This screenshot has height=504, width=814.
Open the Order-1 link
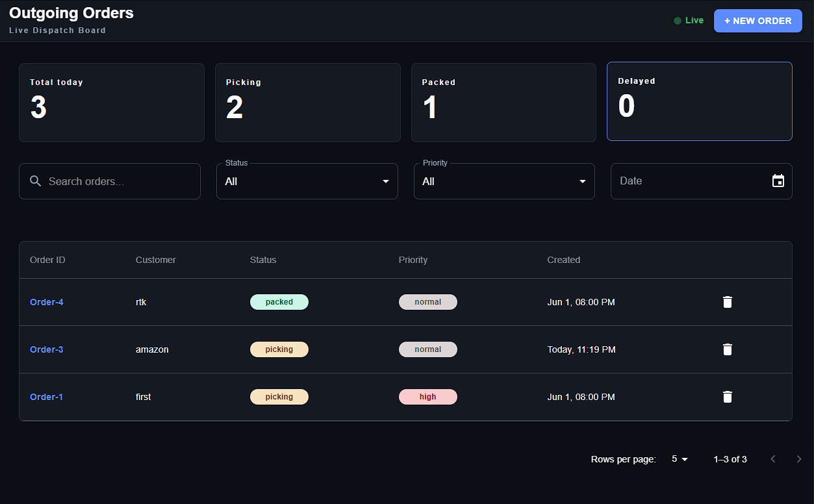47,397
